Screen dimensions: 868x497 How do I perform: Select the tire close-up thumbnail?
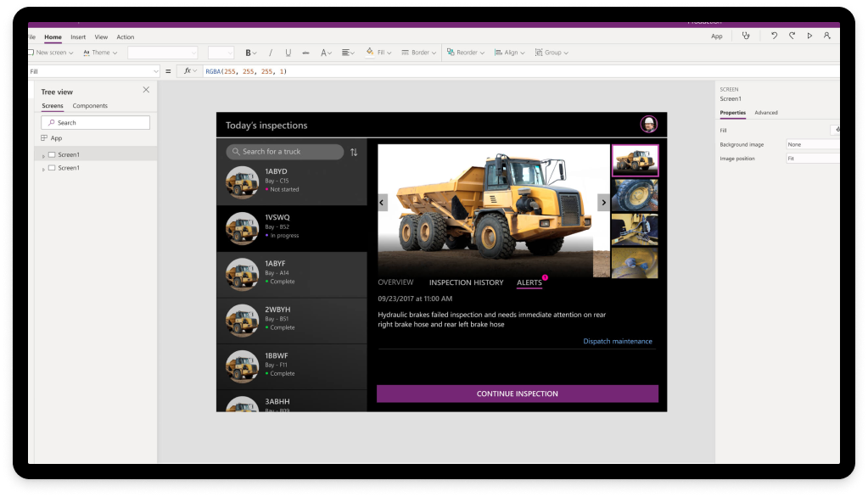click(x=635, y=195)
